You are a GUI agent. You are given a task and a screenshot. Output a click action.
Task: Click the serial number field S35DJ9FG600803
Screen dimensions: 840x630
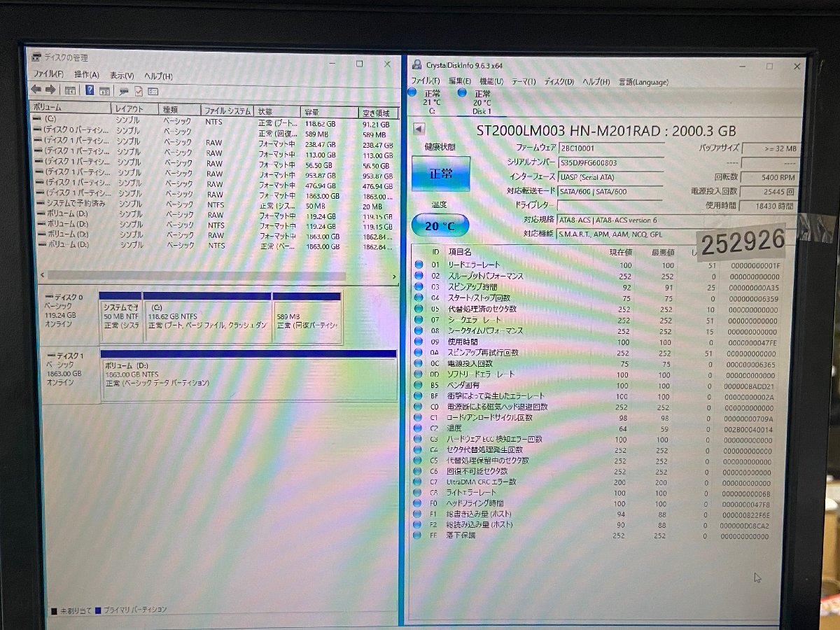tap(610, 162)
